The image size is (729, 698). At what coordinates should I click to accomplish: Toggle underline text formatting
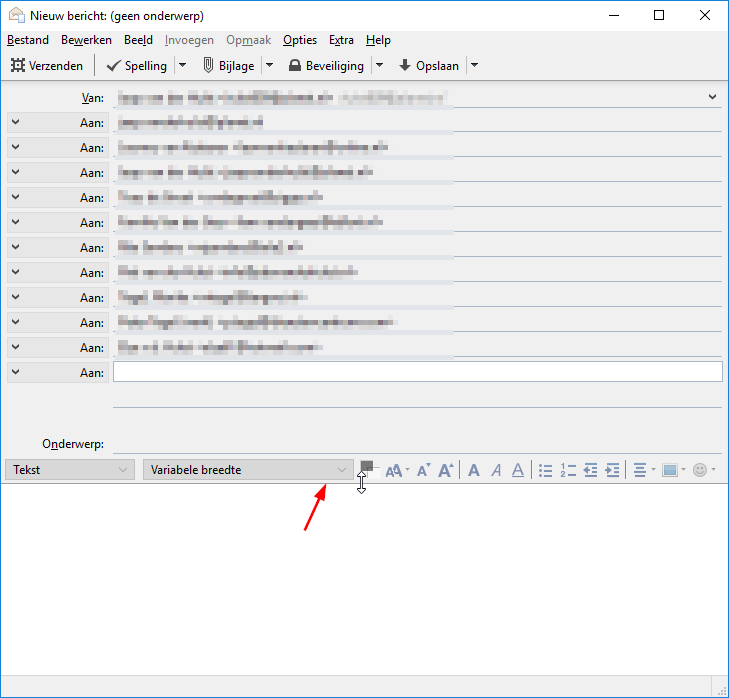(517, 470)
